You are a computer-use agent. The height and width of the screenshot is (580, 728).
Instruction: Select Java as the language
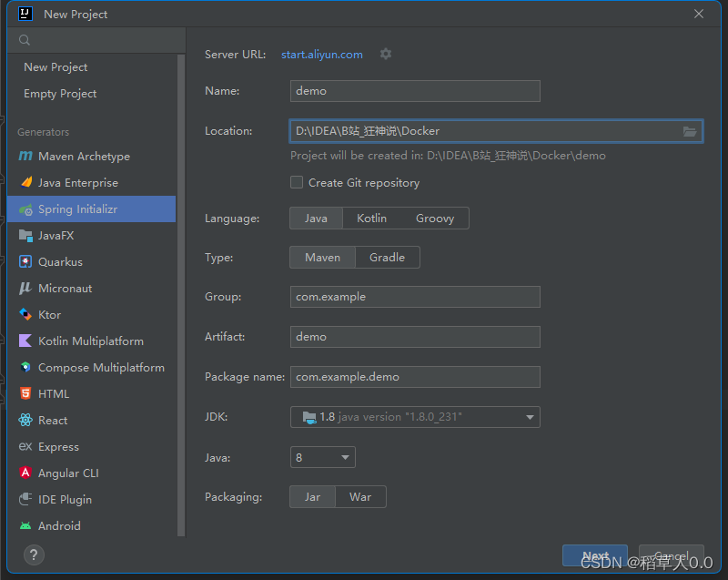[x=316, y=219]
